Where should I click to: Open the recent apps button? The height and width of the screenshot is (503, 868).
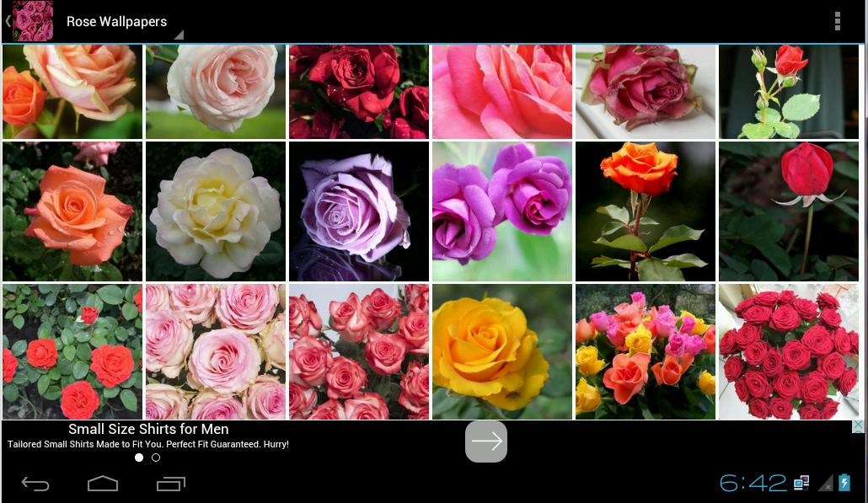(x=170, y=484)
